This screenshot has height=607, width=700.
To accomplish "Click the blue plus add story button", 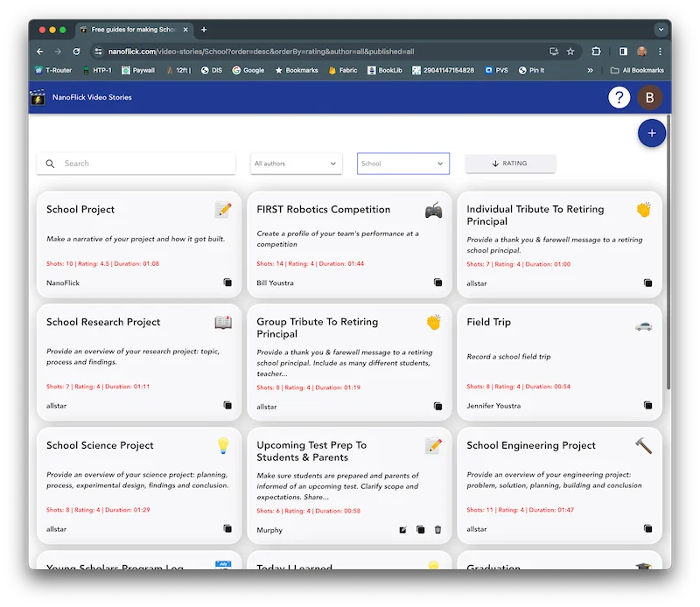I will [651, 133].
